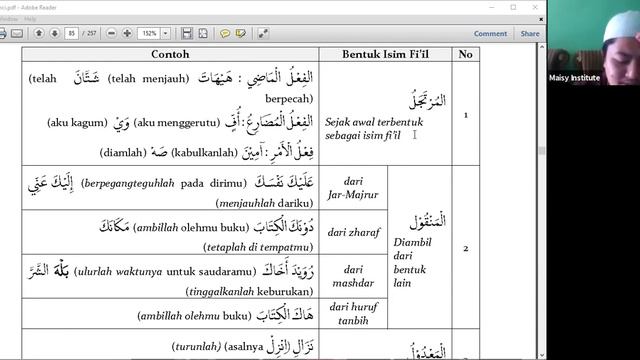Select the fit one full page icon
Screen dimensions: 640x360
pos(203,33)
